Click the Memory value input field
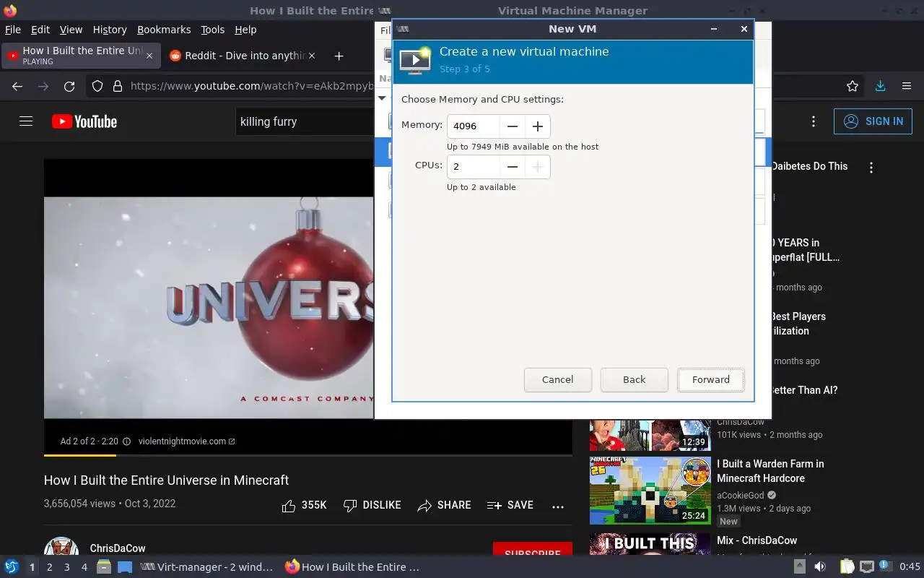 474,126
